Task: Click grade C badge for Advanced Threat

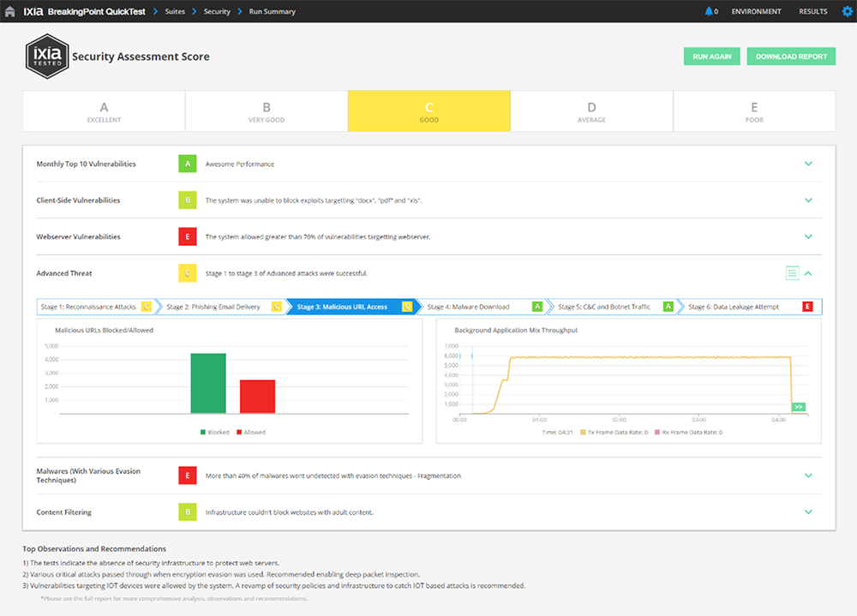Action: (188, 273)
